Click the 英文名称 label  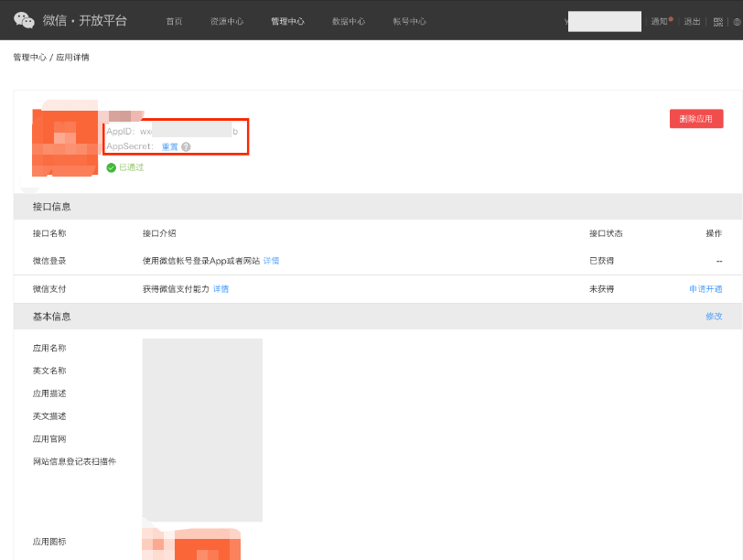click(49, 371)
